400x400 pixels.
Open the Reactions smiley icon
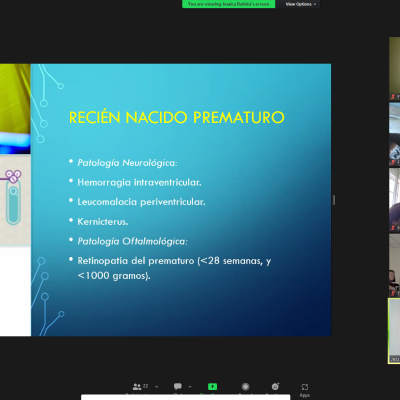click(275, 386)
